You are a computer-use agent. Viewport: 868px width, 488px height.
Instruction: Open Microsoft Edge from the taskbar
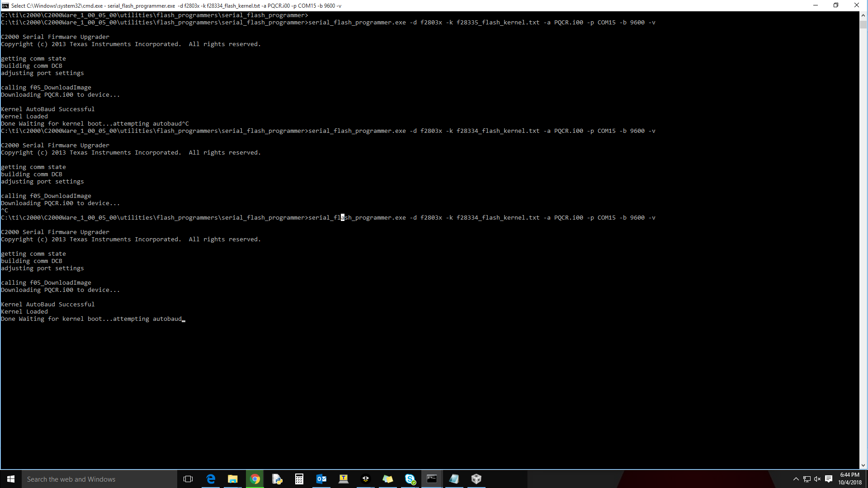(211, 479)
